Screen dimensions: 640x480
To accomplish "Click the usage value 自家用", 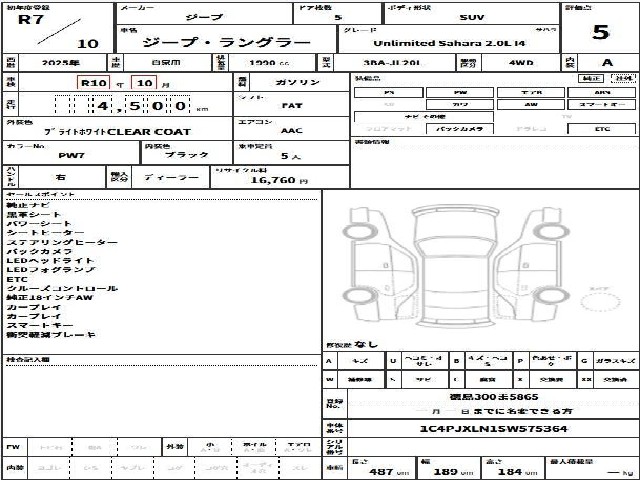I will (166, 63).
